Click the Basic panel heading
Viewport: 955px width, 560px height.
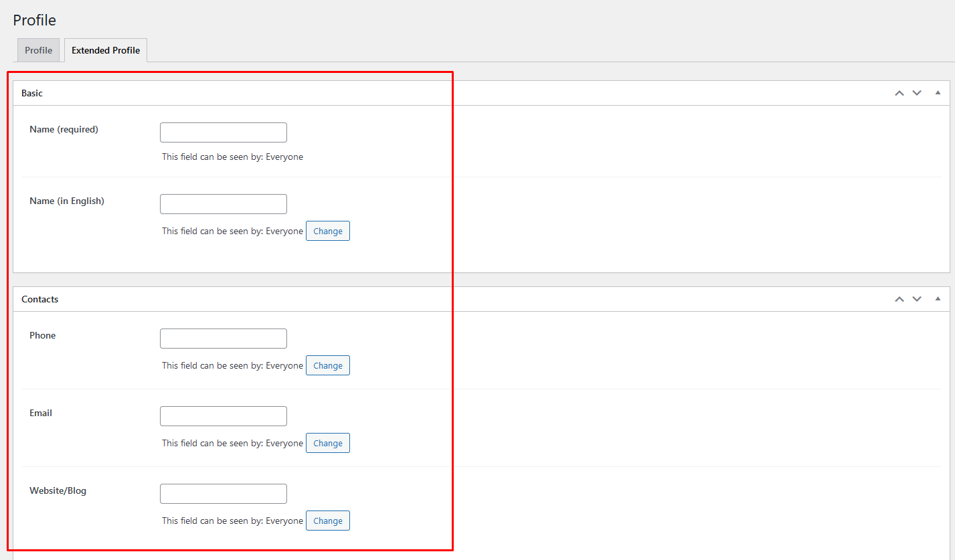pyautogui.click(x=32, y=93)
